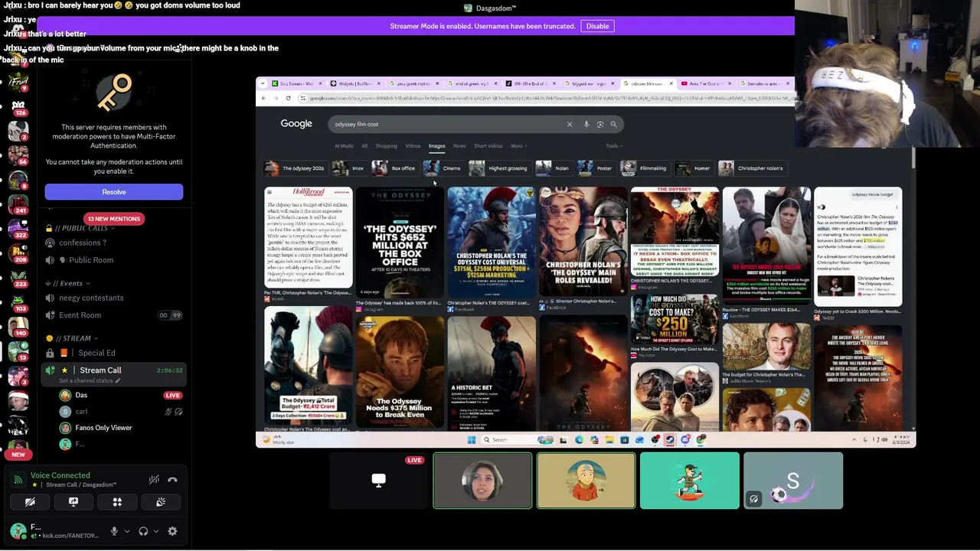
Task: Switch to the Shopping results tab
Action: click(386, 146)
